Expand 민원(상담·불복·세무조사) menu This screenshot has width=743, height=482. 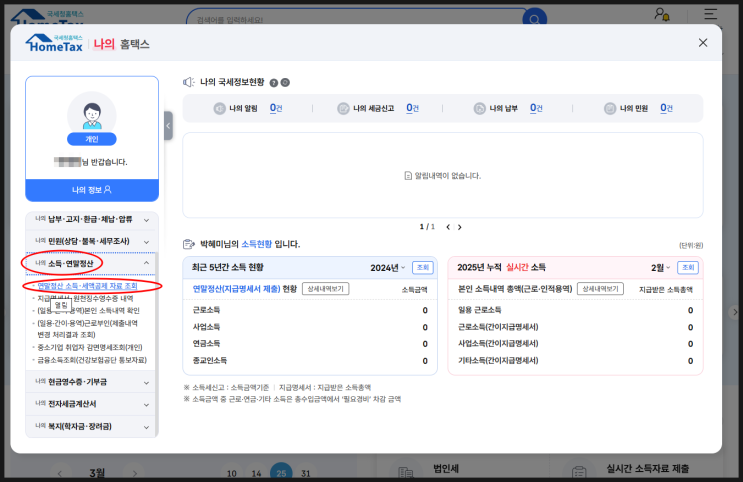(91, 241)
